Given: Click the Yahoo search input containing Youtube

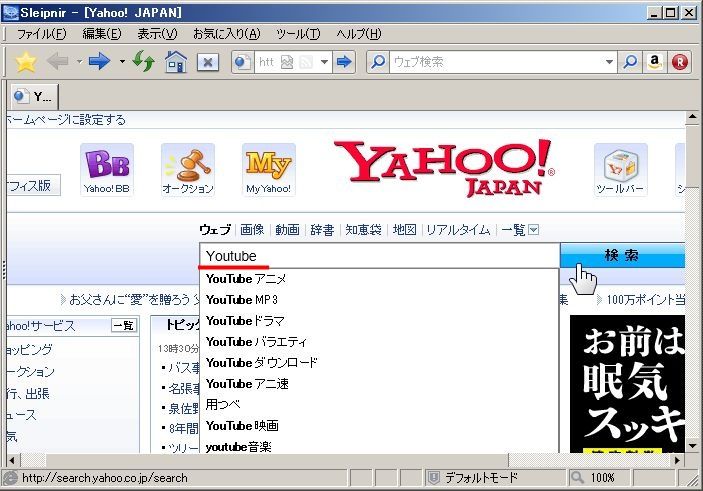Looking at the screenshot, I should tap(379, 256).
